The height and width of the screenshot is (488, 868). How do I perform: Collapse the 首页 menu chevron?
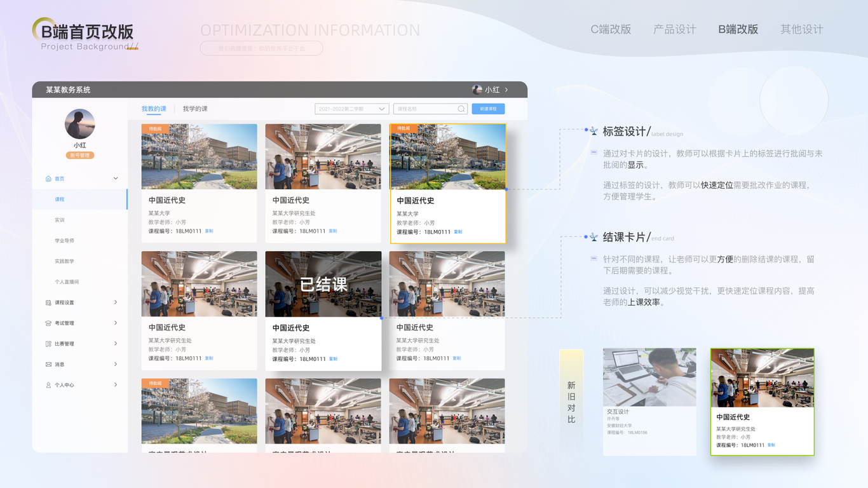(x=116, y=179)
